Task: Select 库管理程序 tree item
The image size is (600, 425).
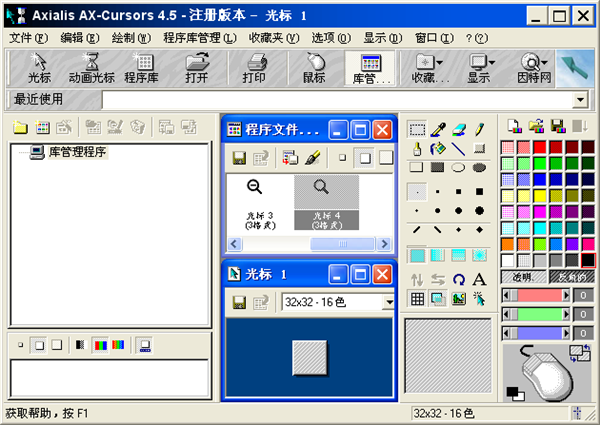Action: [x=77, y=152]
